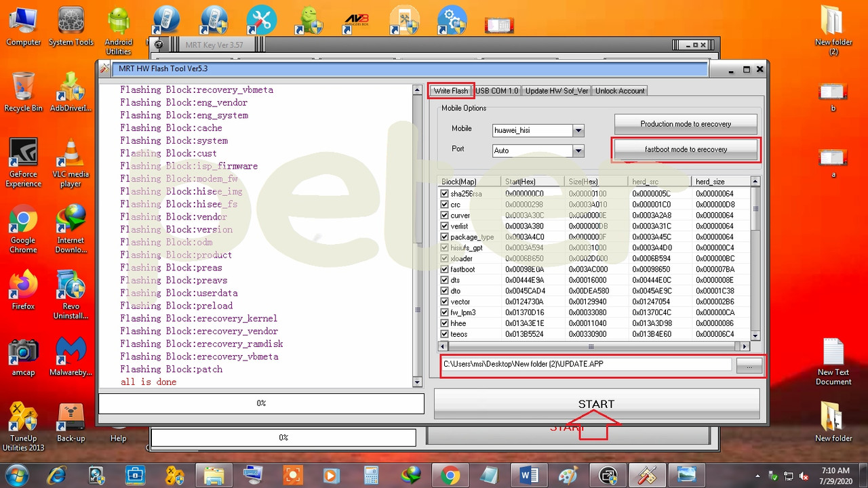
Task: Open System Tools desktop icon
Action: pos(71,27)
